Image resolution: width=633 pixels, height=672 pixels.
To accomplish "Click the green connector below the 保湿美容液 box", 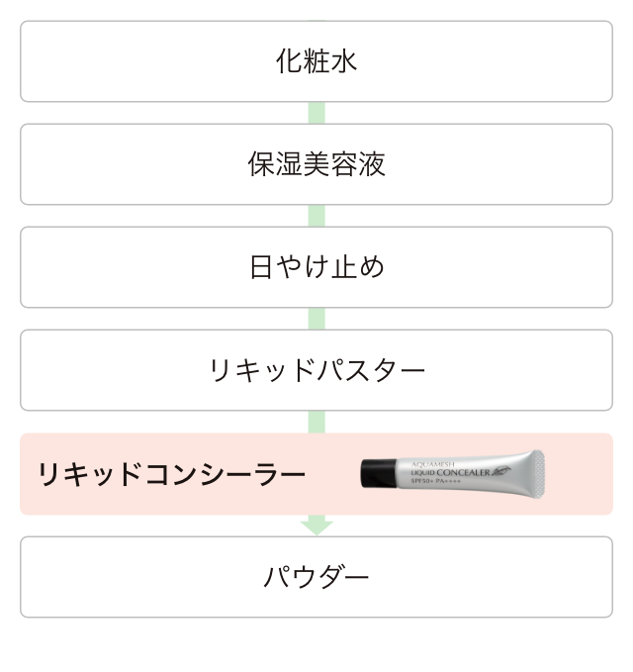I will (316, 216).
